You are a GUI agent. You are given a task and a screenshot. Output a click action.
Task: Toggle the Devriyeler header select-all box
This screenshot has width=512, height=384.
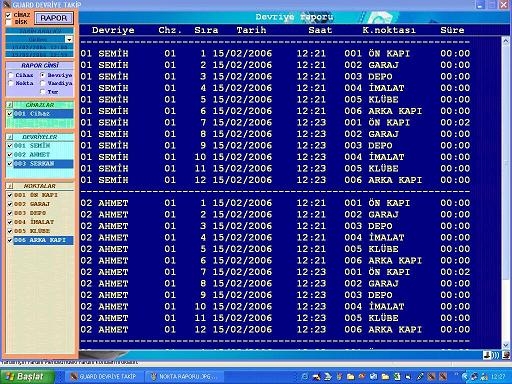pos(10,137)
